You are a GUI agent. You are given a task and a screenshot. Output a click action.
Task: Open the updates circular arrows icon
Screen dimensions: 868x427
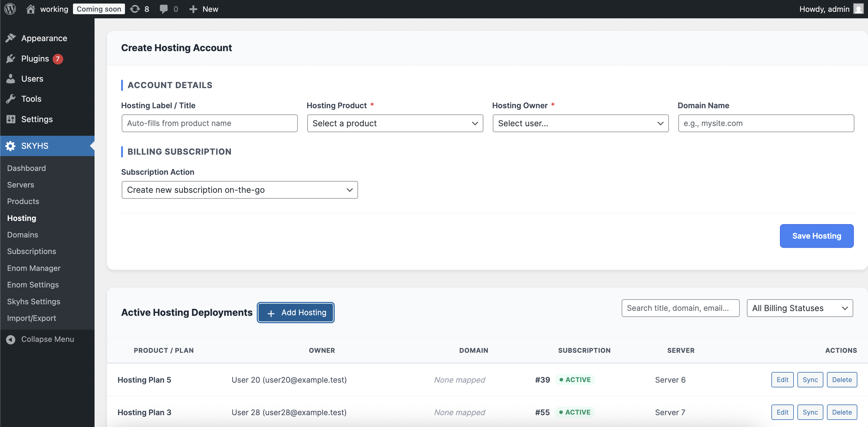point(135,9)
